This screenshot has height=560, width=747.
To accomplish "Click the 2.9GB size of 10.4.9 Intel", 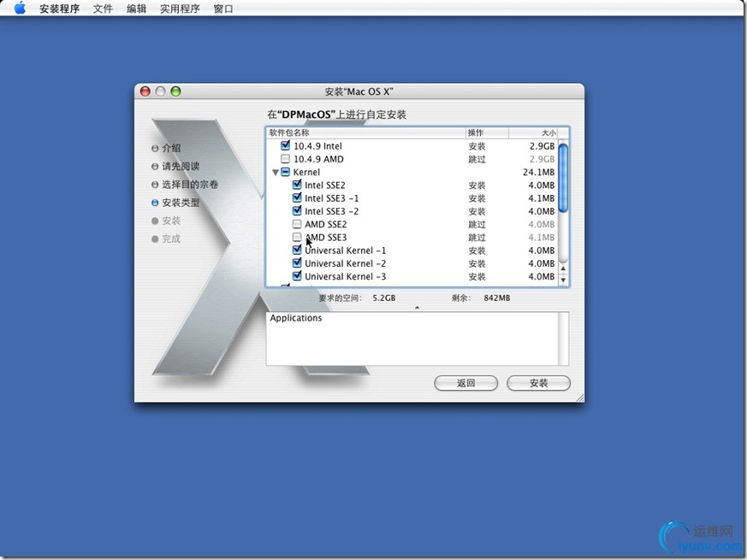I will (542, 145).
